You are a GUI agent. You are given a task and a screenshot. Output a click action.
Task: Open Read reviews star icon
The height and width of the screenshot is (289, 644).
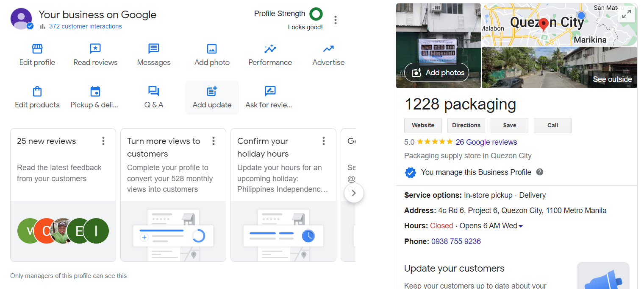95,49
